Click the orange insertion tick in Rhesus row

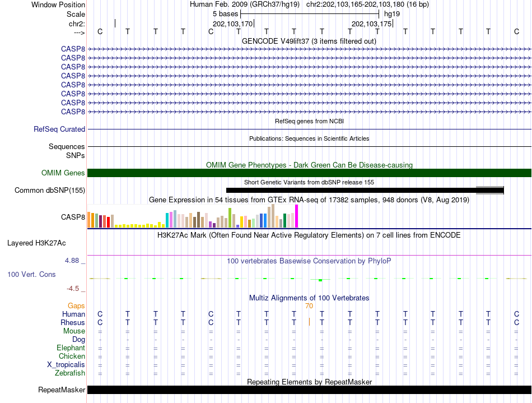(x=309, y=322)
